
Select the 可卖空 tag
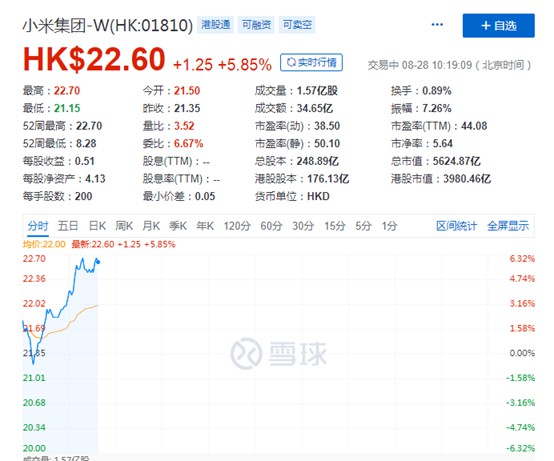(x=297, y=25)
